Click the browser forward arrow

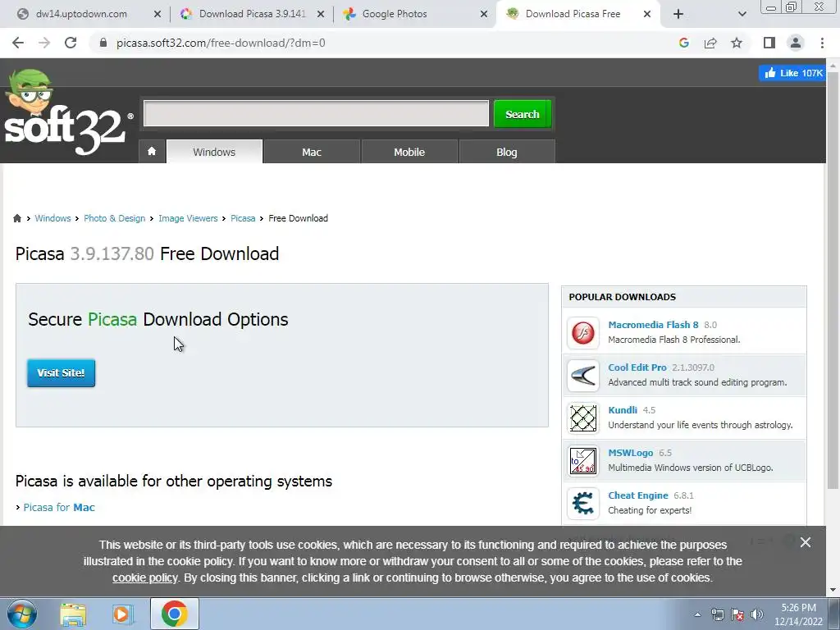pyautogui.click(x=44, y=43)
